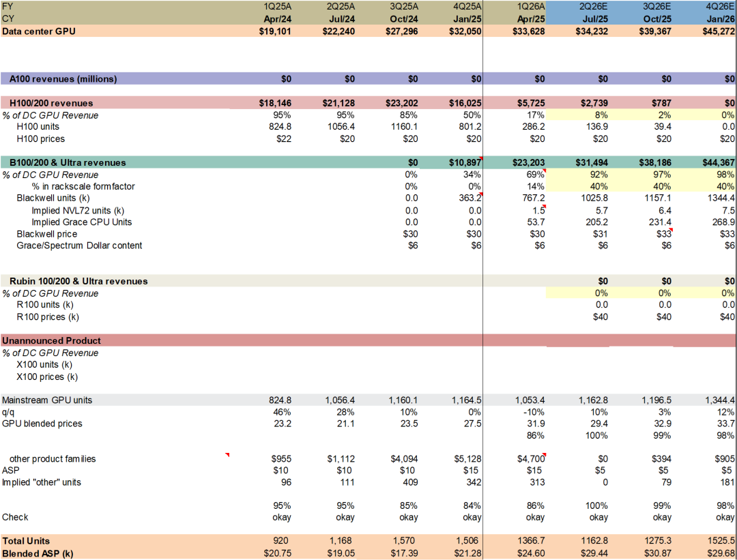Click Grace CPU units cell "205.2"
Viewport: 737px width, 560px height.
pyautogui.click(x=596, y=222)
